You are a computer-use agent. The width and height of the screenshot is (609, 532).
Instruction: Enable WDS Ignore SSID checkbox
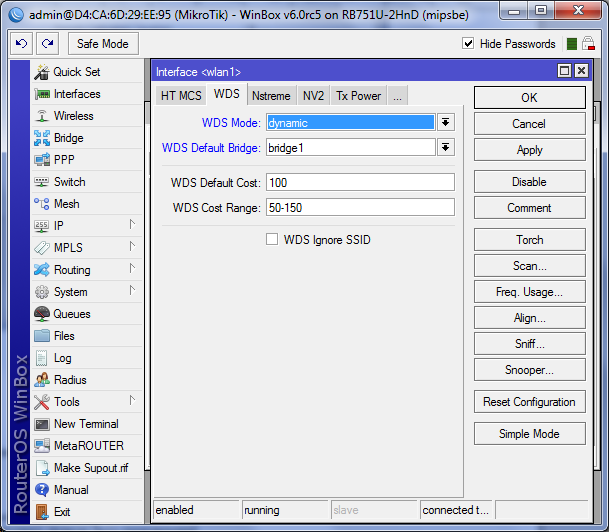coord(272,239)
